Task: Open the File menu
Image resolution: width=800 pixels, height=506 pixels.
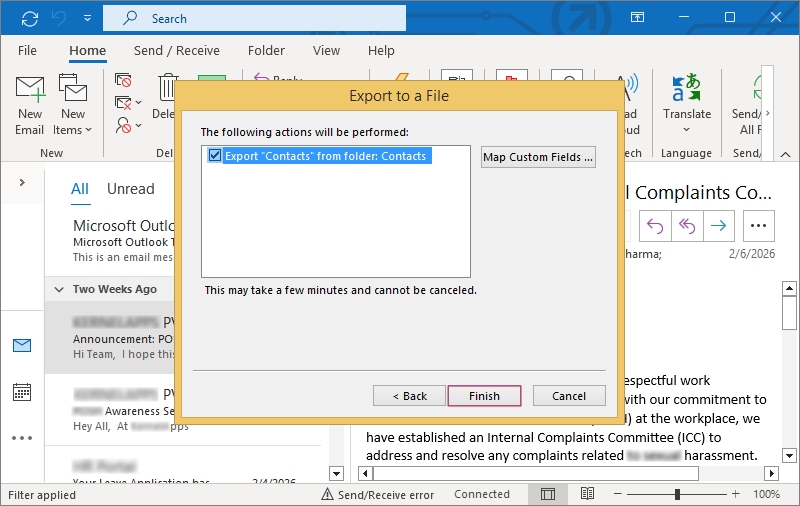Action: click(x=27, y=51)
